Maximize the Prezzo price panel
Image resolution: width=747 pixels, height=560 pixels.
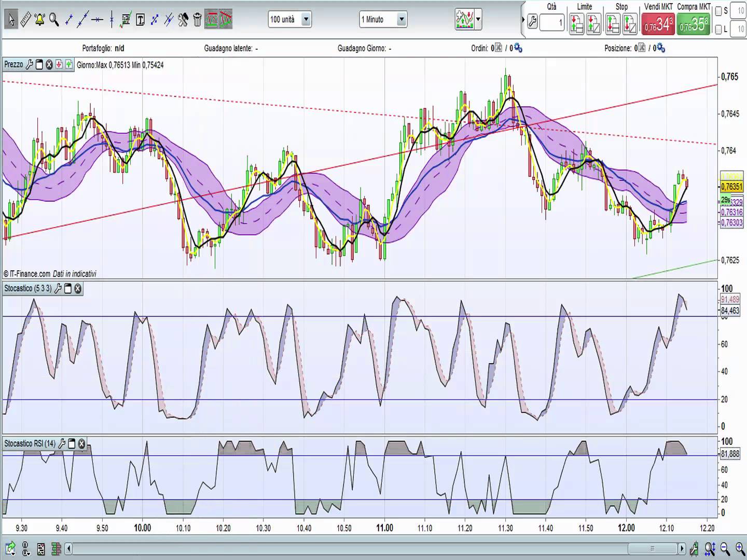(39, 64)
